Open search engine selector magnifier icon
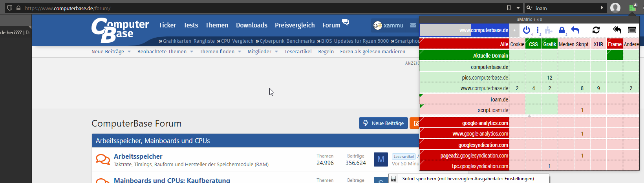Viewport: 644px width, 183px height. (529, 8)
